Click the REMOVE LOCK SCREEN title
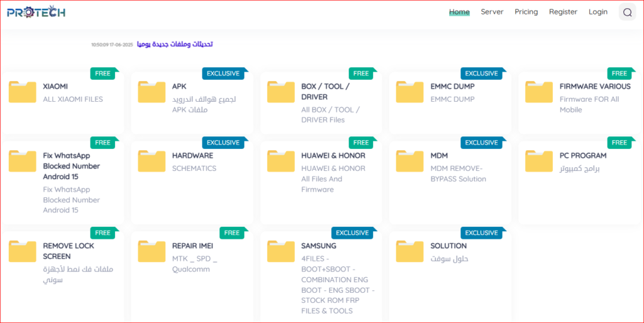Viewport: 644px width, 323px height. click(69, 251)
